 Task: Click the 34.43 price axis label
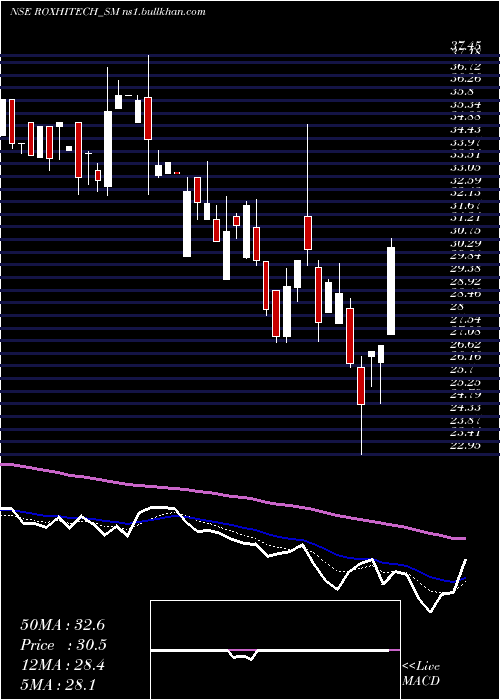pyautogui.click(x=466, y=129)
